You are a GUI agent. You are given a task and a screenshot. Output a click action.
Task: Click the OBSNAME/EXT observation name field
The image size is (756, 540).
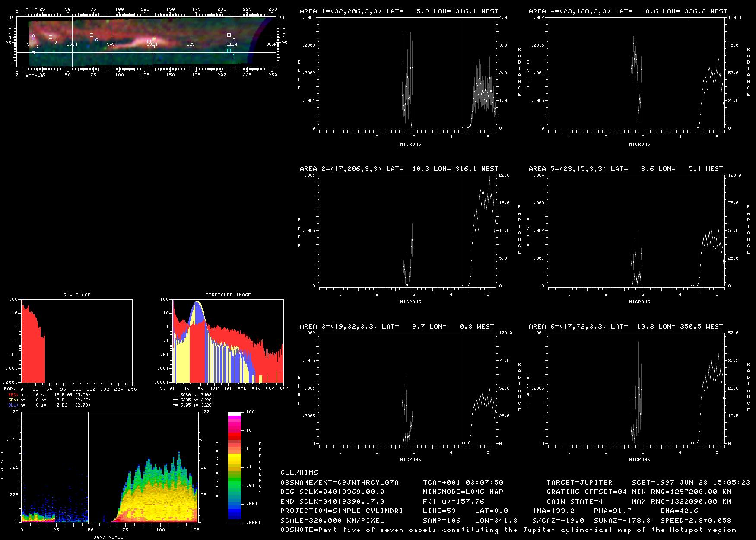[x=339, y=483]
